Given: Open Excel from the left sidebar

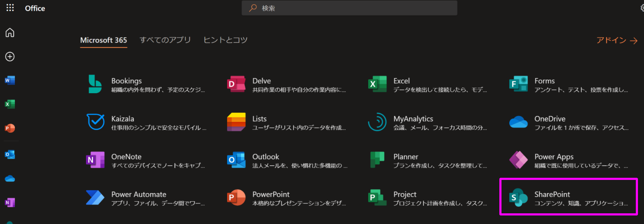Looking at the screenshot, I should (x=10, y=104).
